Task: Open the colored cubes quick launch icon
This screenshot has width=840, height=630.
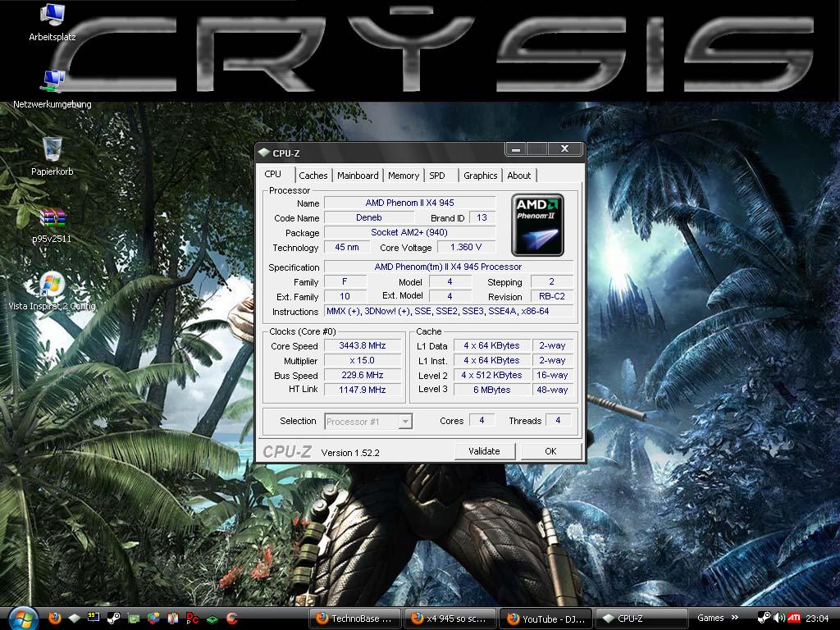Action: (x=153, y=619)
